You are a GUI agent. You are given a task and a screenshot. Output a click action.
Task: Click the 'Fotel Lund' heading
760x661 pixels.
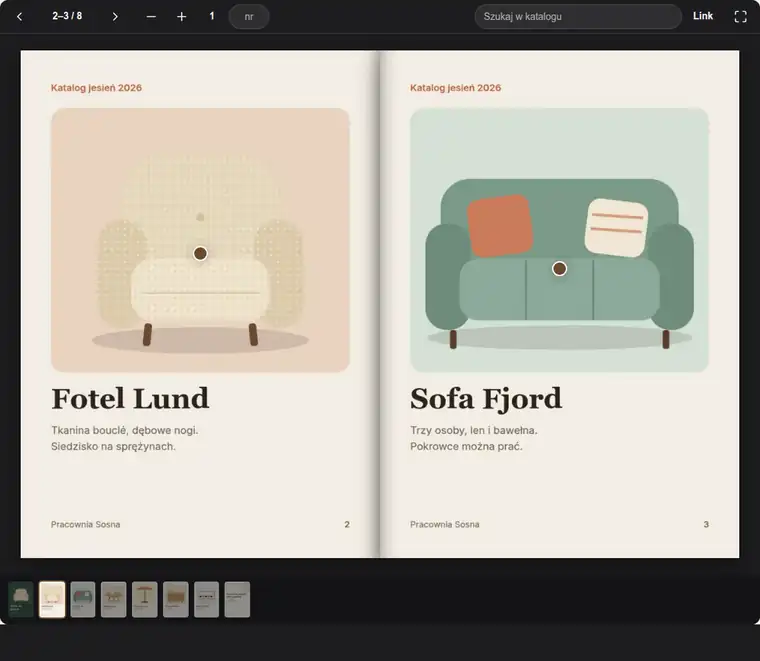pos(130,399)
